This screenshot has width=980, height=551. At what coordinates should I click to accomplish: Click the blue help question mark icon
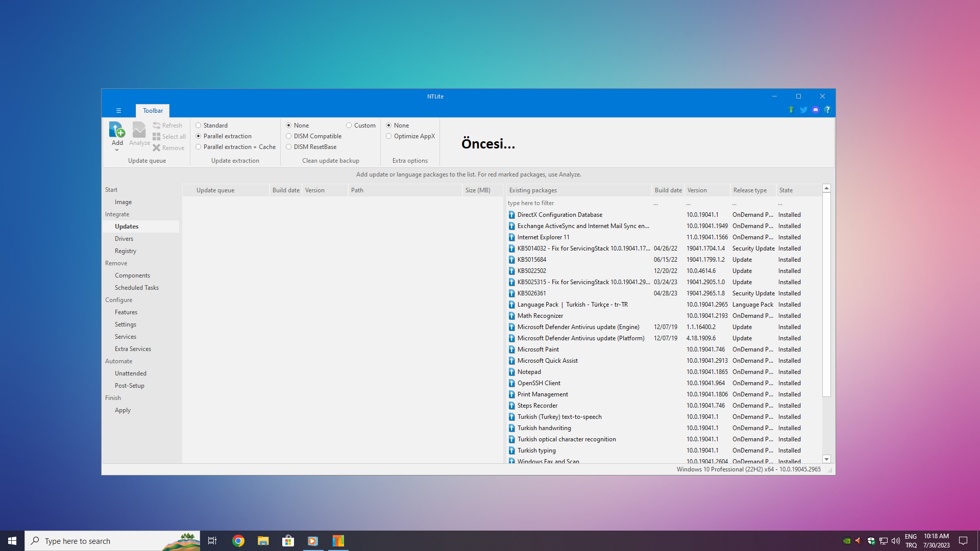tap(827, 110)
